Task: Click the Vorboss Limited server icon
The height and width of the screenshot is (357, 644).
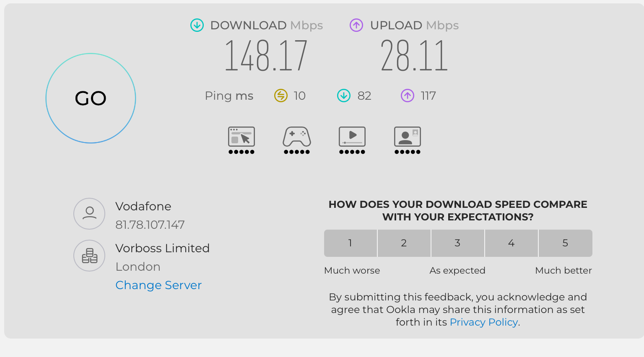Action: tap(89, 256)
